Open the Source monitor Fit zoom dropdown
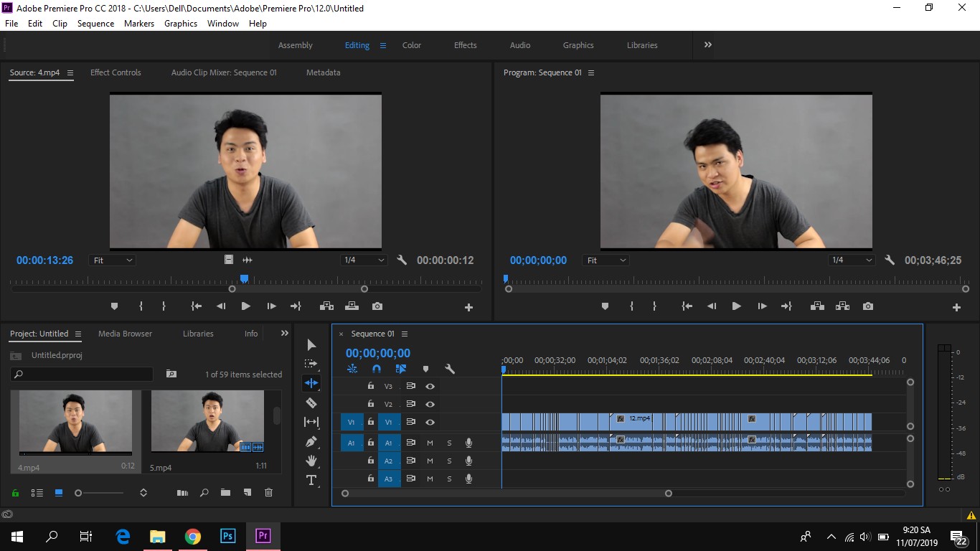Image resolution: width=980 pixels, height=551 pixels. click(x=113, y=260)
